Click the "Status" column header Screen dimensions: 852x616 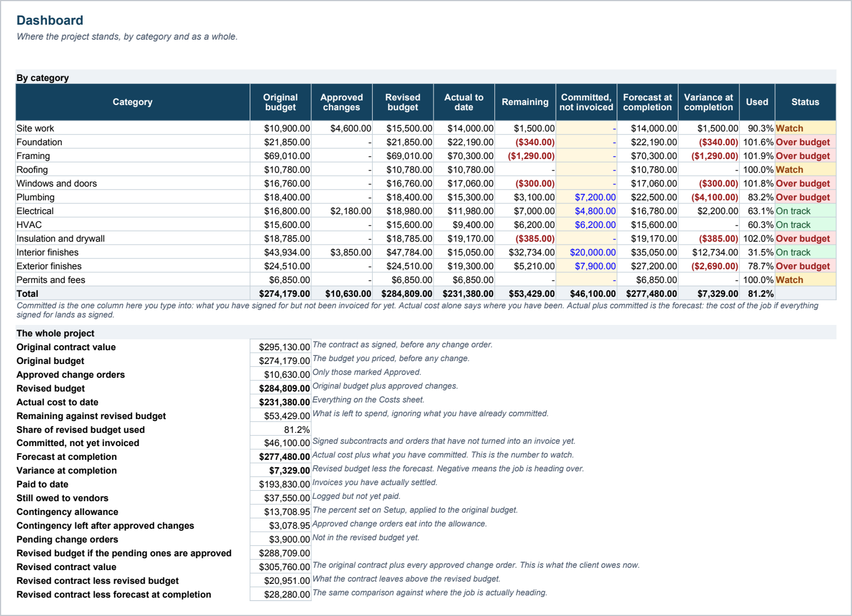805,102
